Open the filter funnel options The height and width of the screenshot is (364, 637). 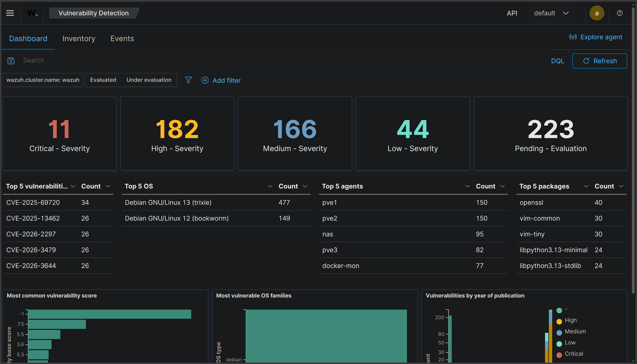[x=188, y=80]
